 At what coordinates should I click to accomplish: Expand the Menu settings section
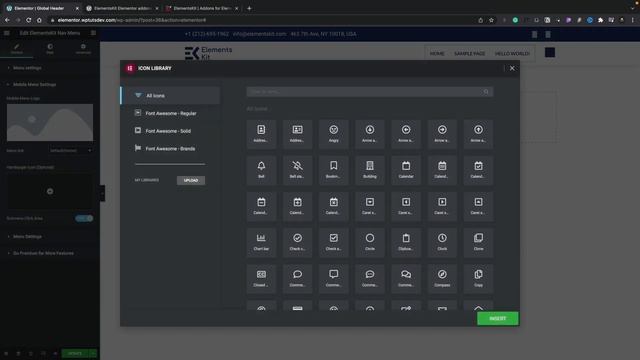(x=50, y=68)
